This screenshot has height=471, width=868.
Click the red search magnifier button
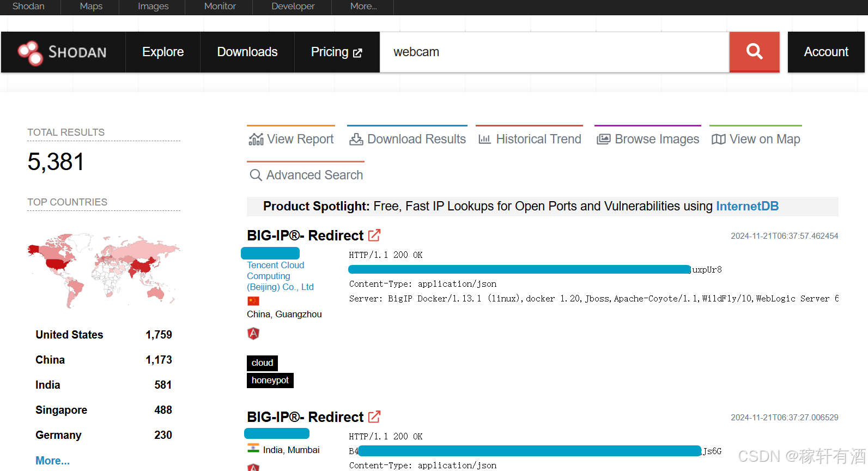pos(754,52)
